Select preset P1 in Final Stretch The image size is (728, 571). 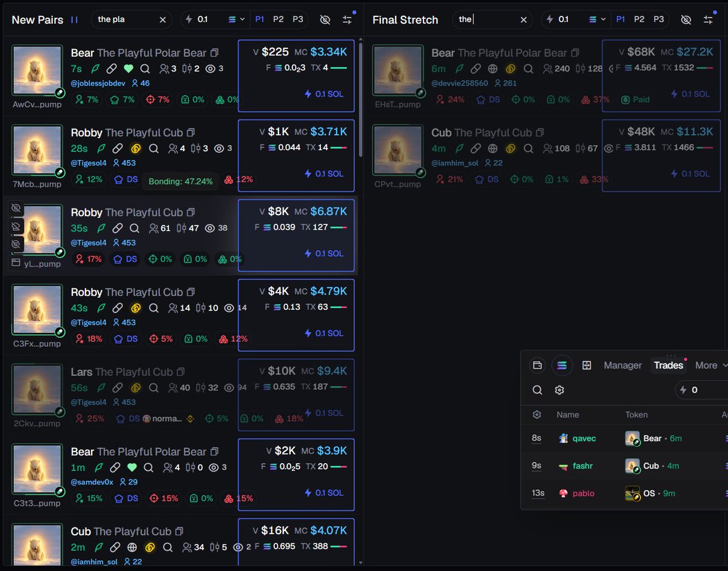[621, 19]
